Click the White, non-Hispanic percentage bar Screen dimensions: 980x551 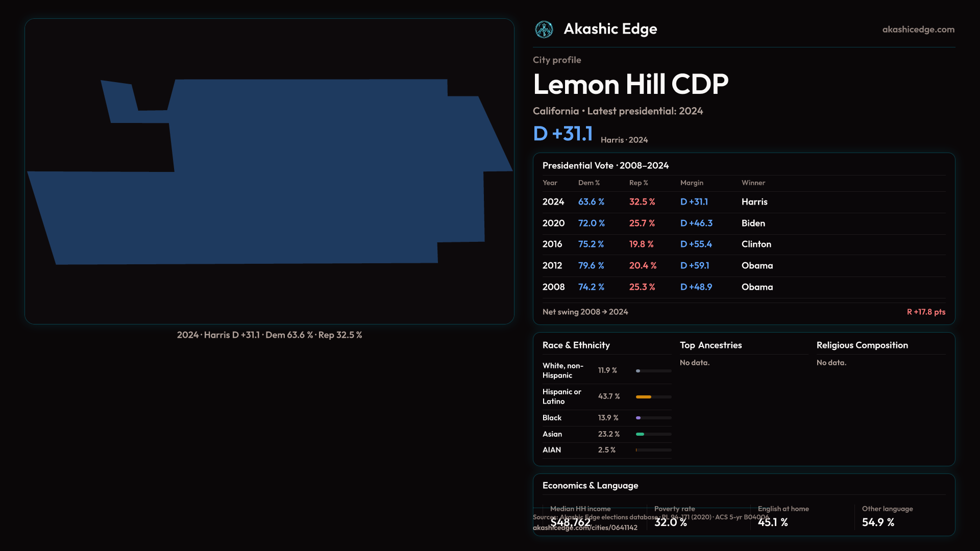click(639, 371)
